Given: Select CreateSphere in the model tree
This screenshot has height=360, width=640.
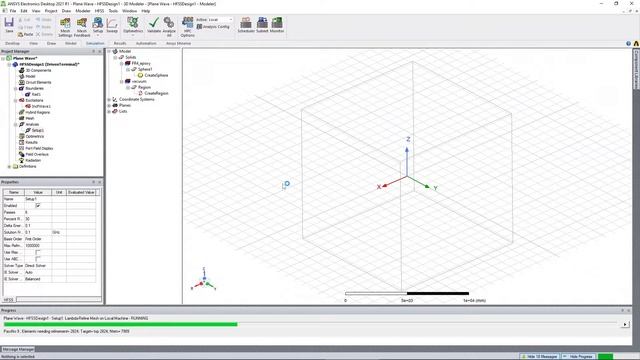Looking at the screenshot, I should click(153, 75).
